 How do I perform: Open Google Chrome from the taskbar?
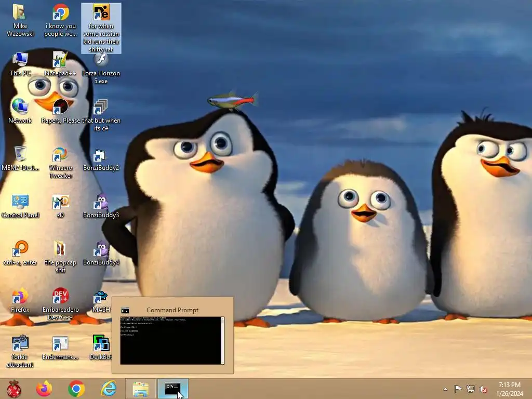[76, 389]
